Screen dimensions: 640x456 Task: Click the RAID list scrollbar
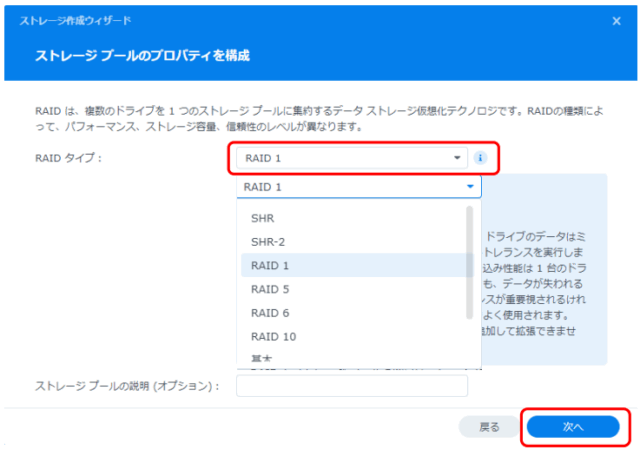pos(470,260)
